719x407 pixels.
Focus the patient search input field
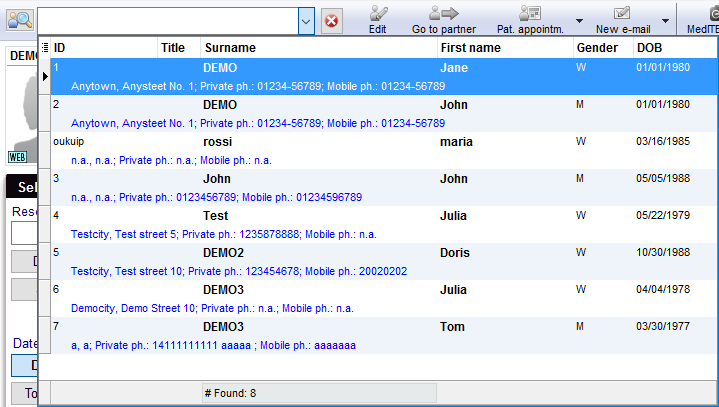pyautogui.click(x=168, y=21)
